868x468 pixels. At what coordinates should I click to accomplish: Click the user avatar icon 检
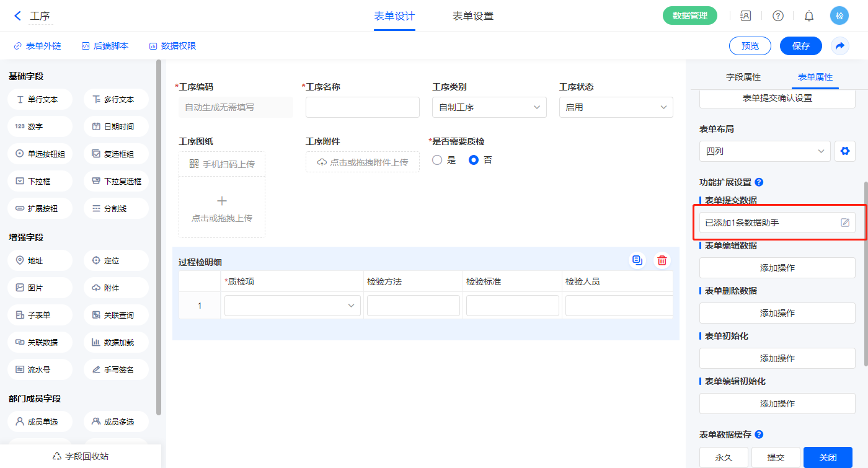[x=839, y=16]
